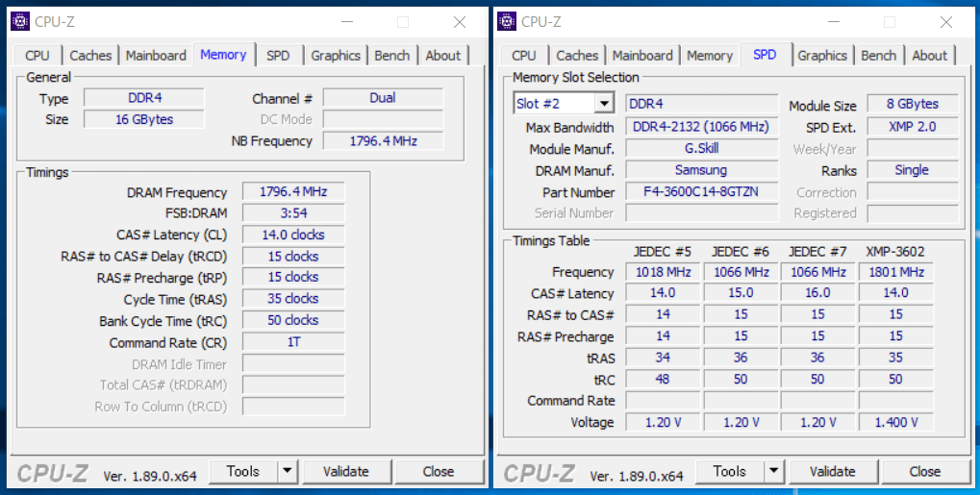The height and width of the screenshot is (495, 980).
Task: Click JEDEC #5 tRC value 48
Action: point(663,380)
